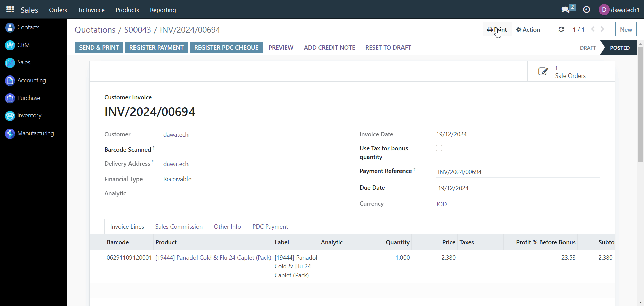Click the DRAFT status stage
This screenshot has height=306, width=644.
click(588, 48)
